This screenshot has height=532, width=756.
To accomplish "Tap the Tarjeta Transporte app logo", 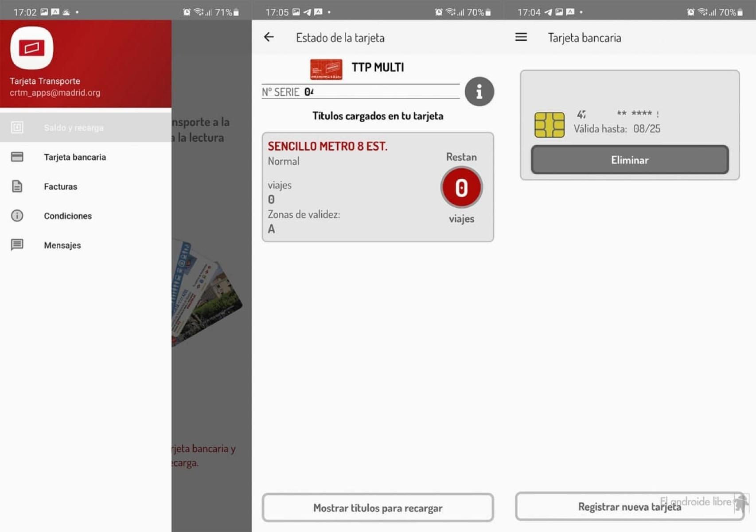I will (32, 48).
